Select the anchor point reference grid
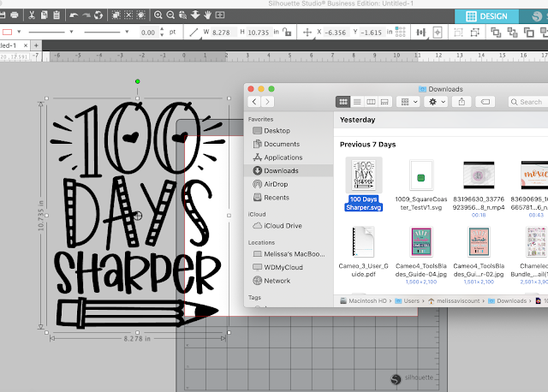 [400, 32]
